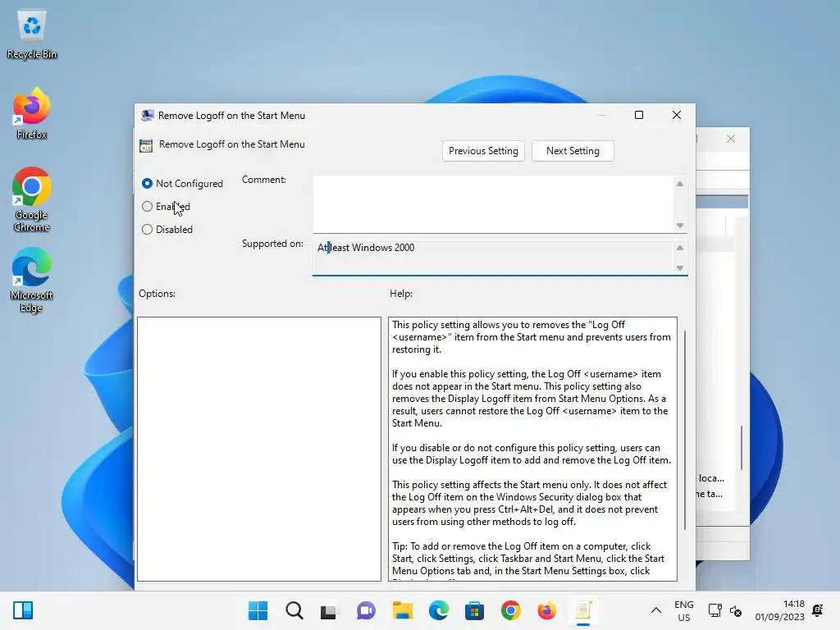
Task: Open the network status tray icon
Action: [x=714, y=610]
